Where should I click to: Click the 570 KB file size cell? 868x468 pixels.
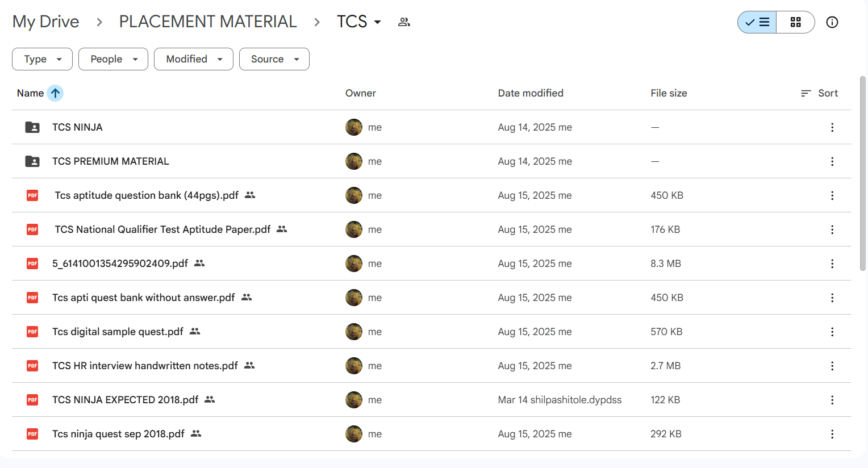[x=666, y=332]
